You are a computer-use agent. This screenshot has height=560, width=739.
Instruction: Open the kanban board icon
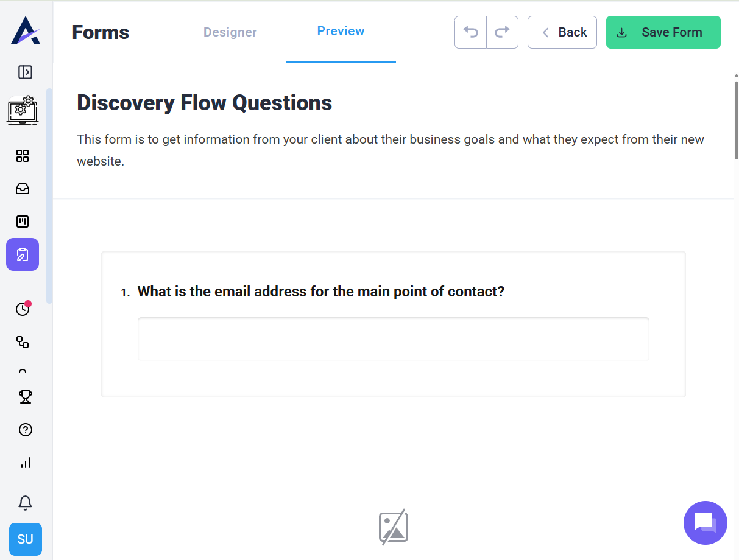pos(23,221)
